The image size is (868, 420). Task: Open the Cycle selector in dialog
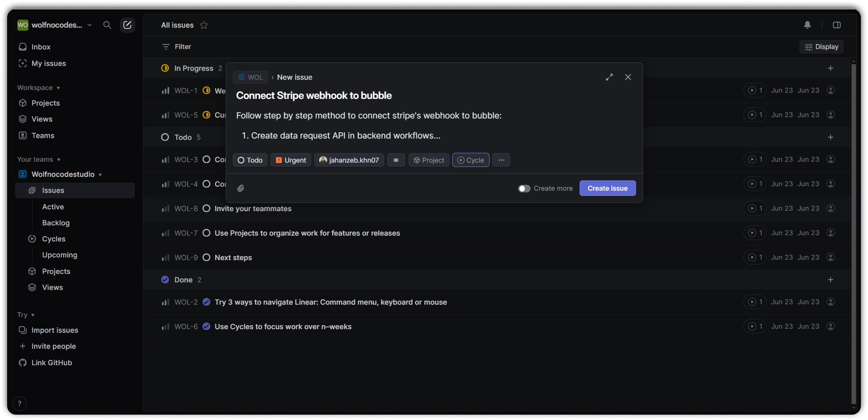coord(471,160)
